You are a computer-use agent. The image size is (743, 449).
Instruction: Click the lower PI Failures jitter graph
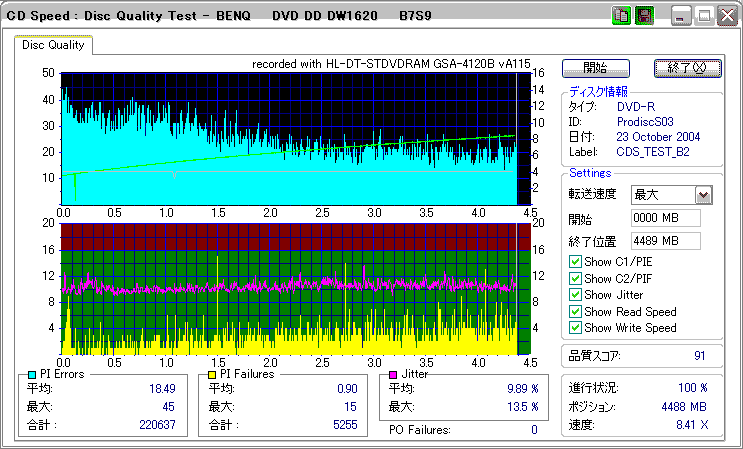(x=290, y=288)
